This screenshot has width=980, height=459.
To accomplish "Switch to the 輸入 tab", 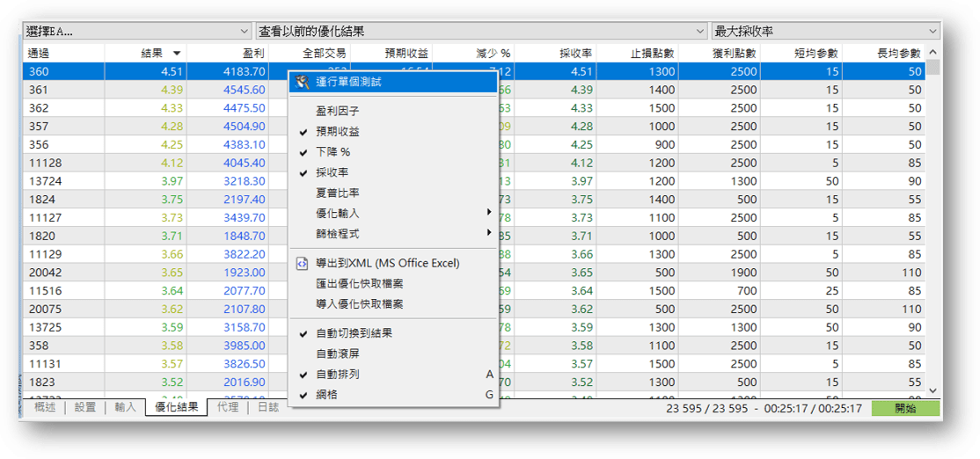I will (x=125, y=408).
